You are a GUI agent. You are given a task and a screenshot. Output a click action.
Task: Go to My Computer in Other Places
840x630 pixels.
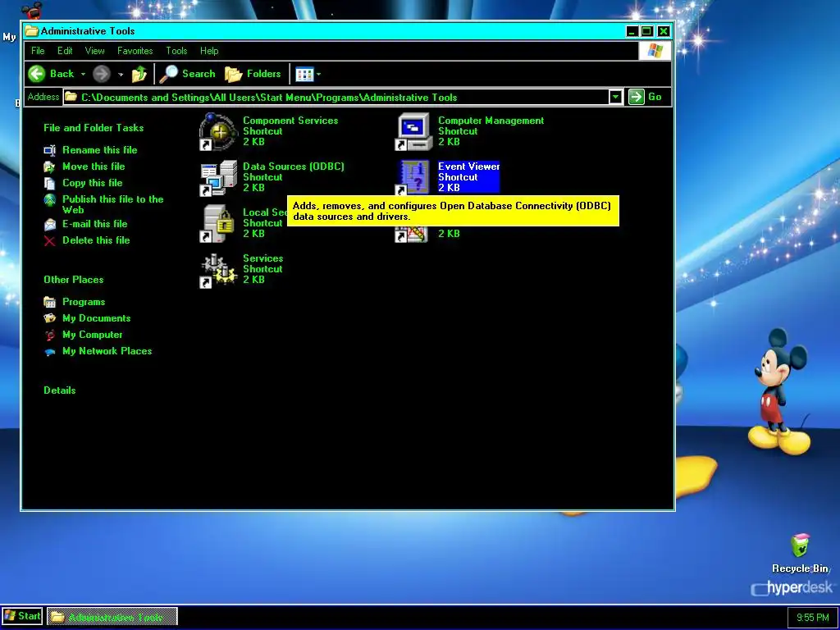click(92, 335)
